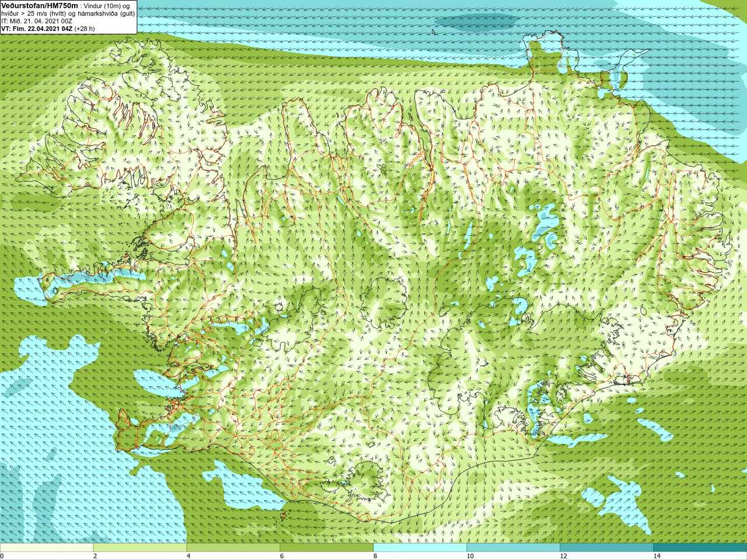747x560 pixels.
Task: Click the legend scale label 8
Action: pos(375,556)
